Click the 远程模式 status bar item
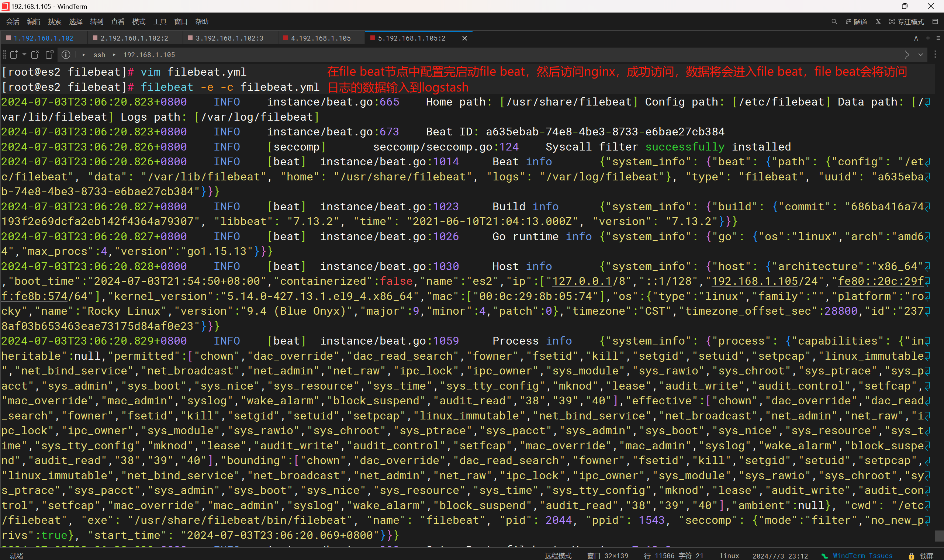This screenshot has height=560, width=944. 558,556
